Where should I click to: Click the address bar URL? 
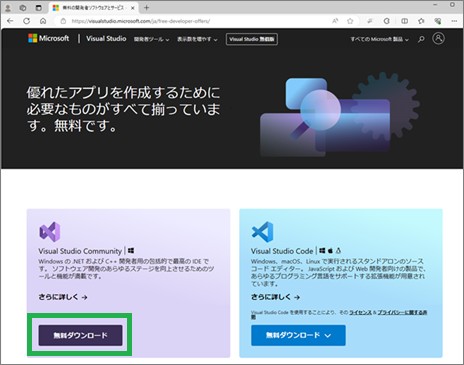click(140, 21)
